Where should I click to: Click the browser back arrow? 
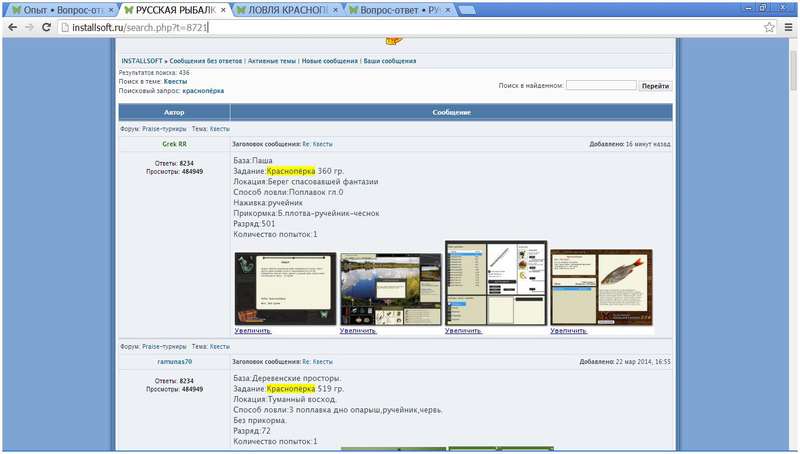pos(13,27)
